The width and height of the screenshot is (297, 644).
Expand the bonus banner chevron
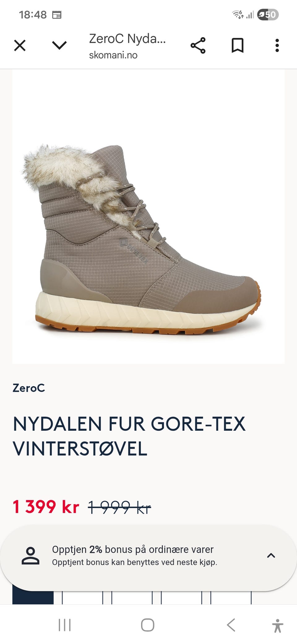point(271,555)
